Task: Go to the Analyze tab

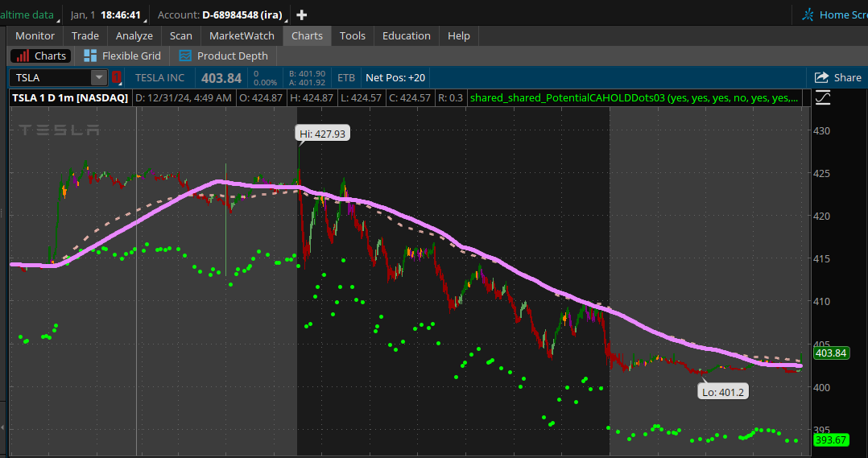Action: coord(134,36)
